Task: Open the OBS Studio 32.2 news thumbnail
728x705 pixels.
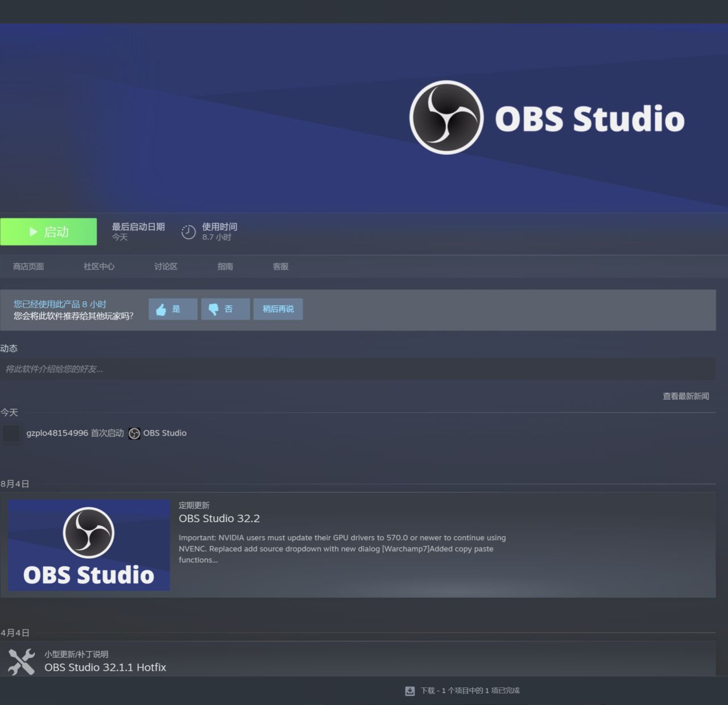Action: pyautogui.click(x=89, y=545)
